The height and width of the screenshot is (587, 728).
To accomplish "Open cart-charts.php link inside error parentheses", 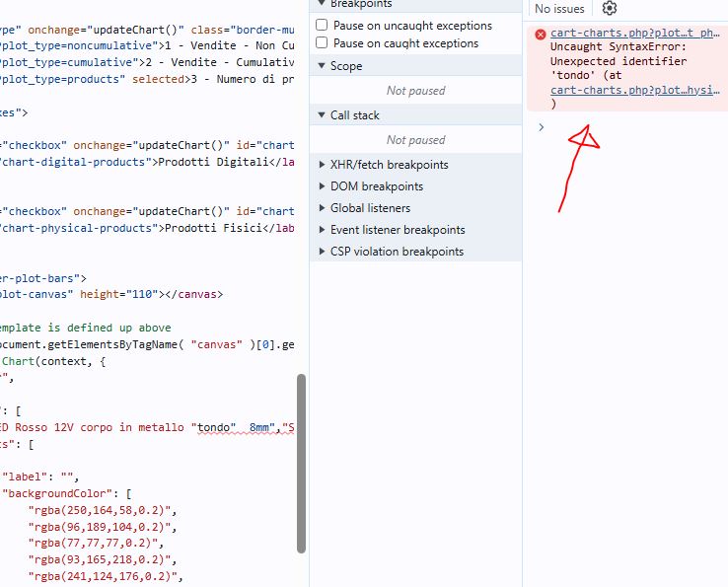I will point(634,90).
